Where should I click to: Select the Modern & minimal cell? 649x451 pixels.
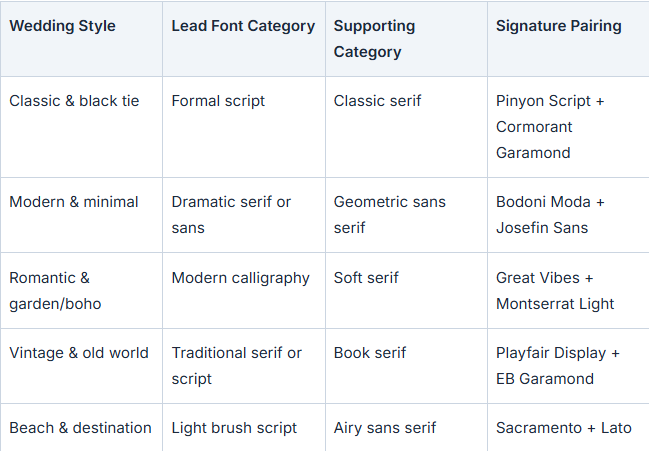click(x=82, y=215)
